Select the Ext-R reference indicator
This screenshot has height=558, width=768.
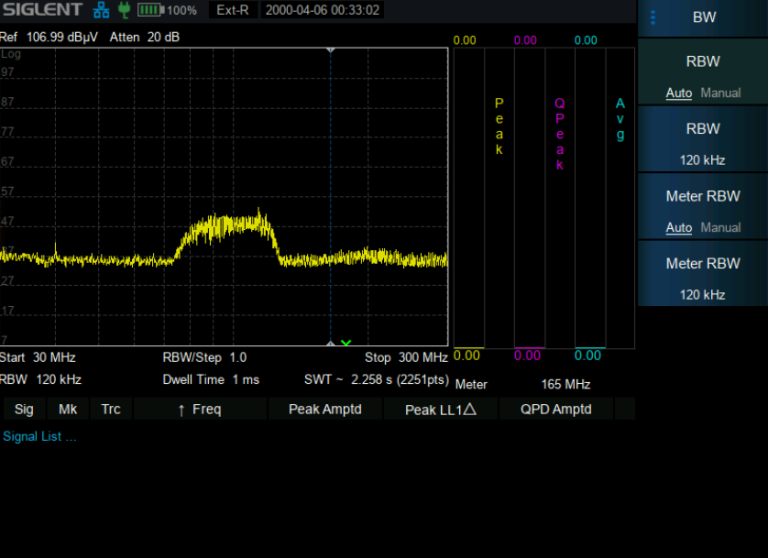pyautogui.click(x=234, y=10)
